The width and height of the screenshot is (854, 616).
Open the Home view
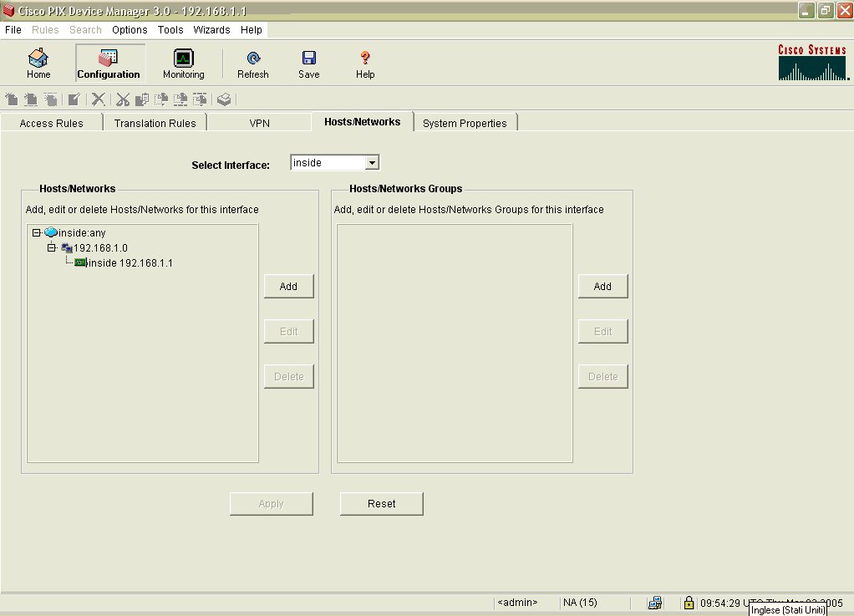[x=38, y=64]
